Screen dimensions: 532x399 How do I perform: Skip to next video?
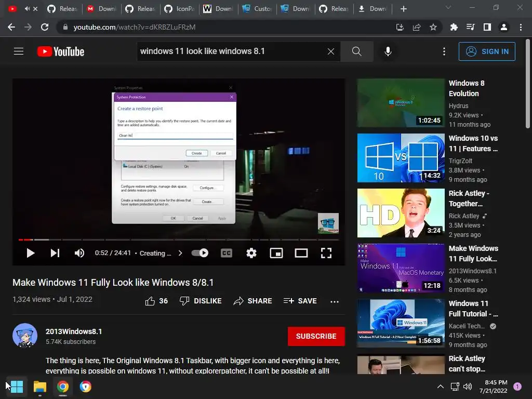point(55,253)
